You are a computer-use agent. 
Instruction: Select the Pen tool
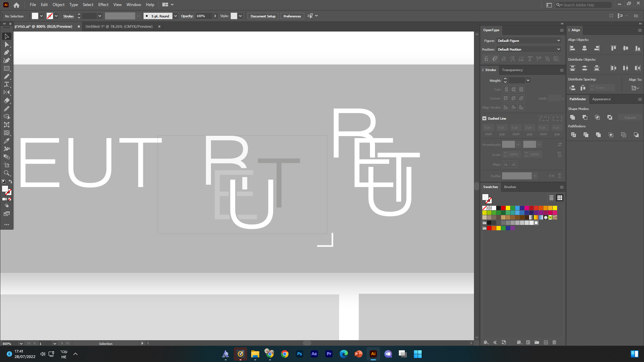6,52
